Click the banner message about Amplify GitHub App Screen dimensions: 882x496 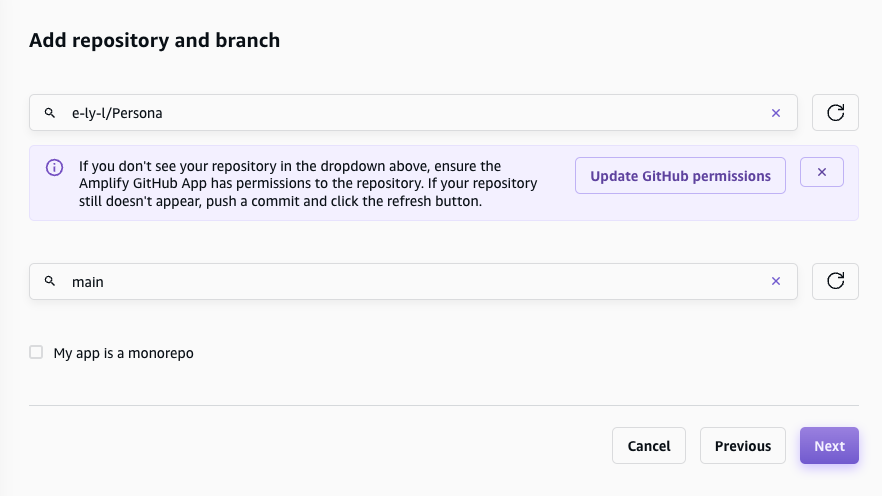click(308, 183)
